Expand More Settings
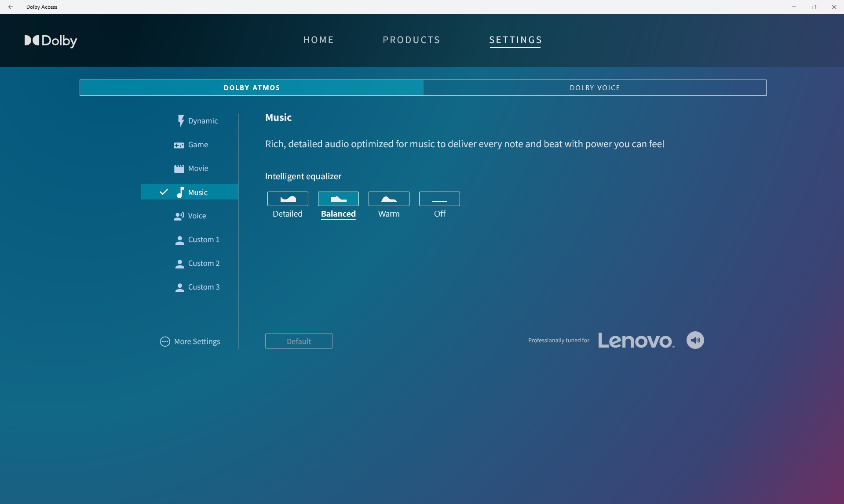Image resolution: width=844 pixels, height=504 pixels. tap(190, 341)
